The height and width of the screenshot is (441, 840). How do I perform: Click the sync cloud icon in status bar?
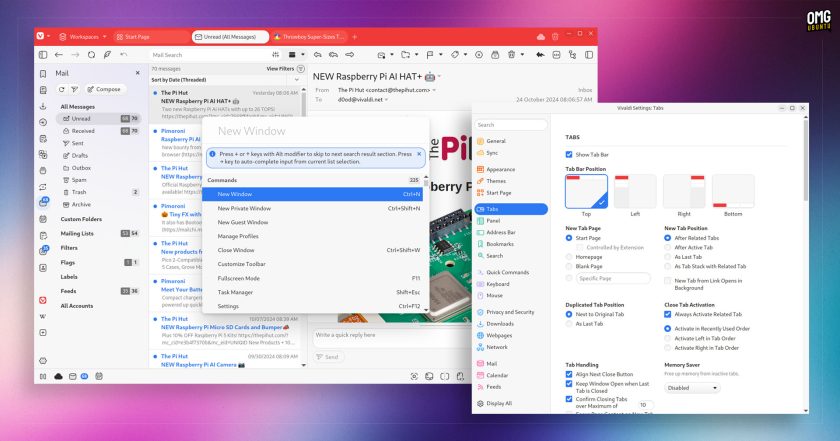pos(58,376)
